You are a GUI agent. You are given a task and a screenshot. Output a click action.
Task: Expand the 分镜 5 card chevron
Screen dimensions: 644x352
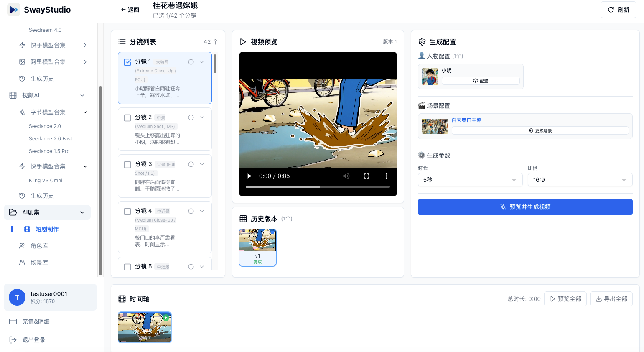[x=202, y=267]
